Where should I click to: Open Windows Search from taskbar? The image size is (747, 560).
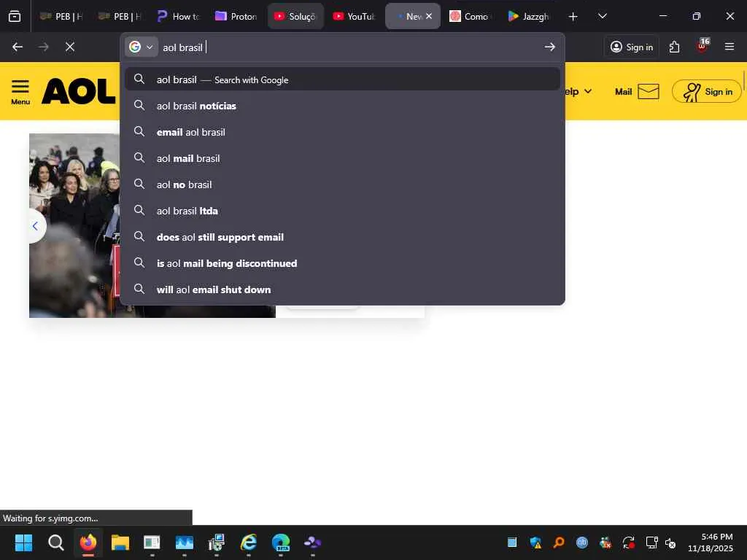tap(55, 542)
